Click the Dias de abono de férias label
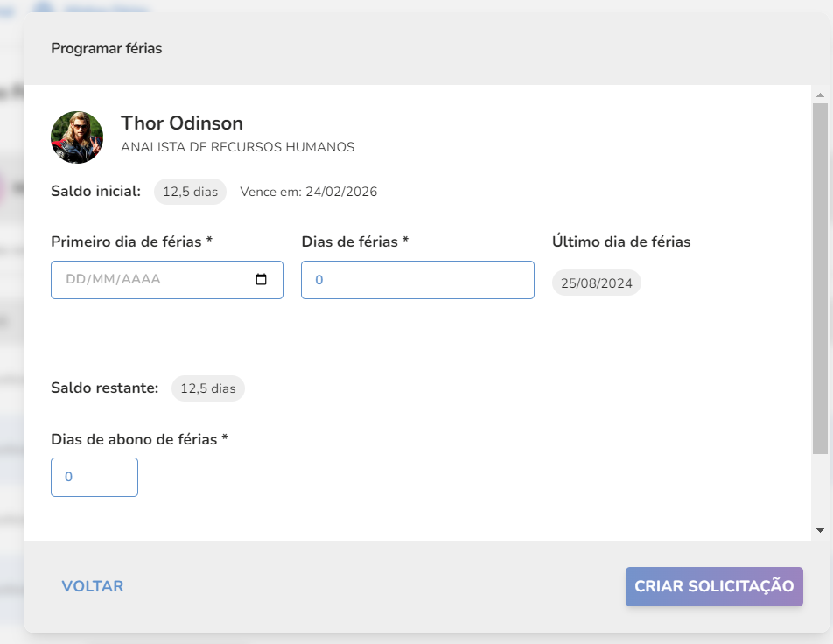 (139, 439)
